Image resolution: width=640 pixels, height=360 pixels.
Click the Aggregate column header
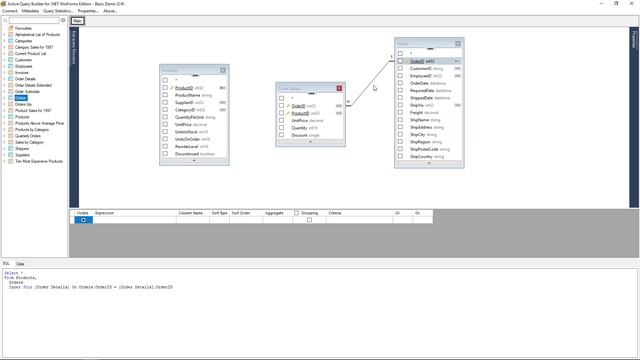(x=278, y=213)
